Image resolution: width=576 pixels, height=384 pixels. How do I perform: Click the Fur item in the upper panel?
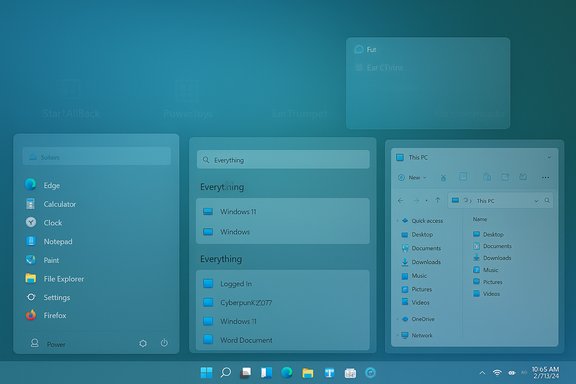pyautogui.click(x=366, y=50)
